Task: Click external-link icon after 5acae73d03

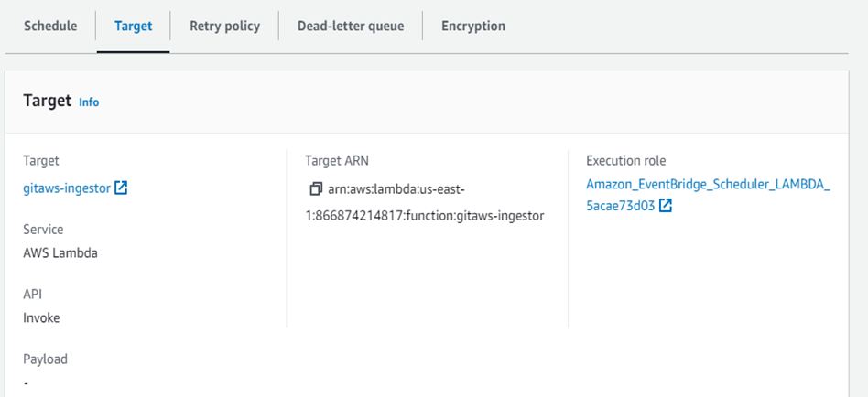Action: click(666, 206)
